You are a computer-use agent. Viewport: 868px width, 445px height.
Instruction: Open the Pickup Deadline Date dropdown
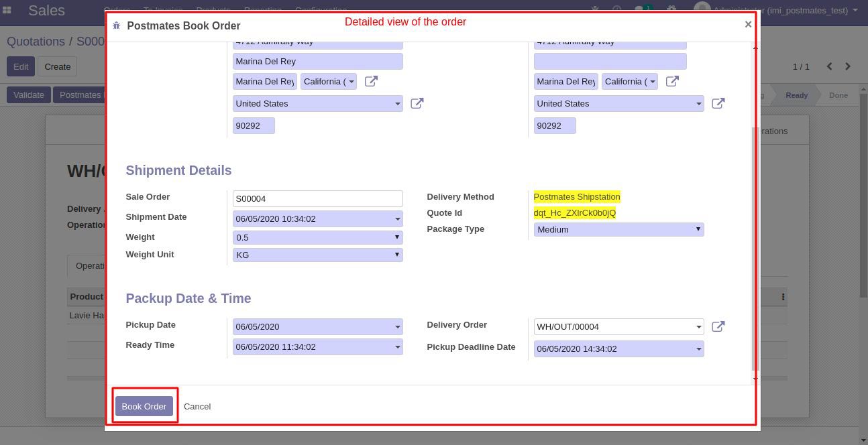(x=699, y=348)
